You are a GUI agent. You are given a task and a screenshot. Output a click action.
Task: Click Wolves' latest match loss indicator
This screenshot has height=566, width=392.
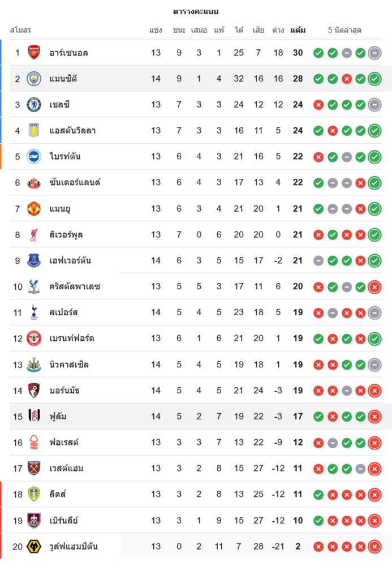point(374,547)
